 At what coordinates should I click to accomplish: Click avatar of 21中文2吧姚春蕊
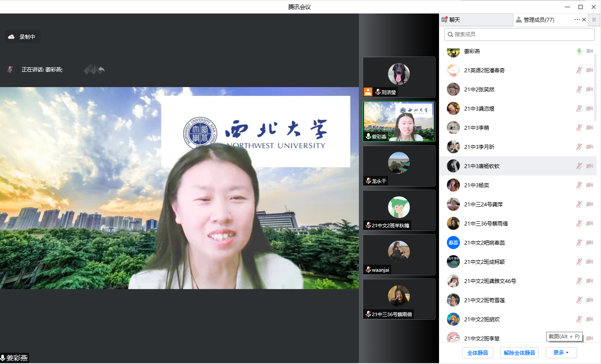tap(453, 243)
